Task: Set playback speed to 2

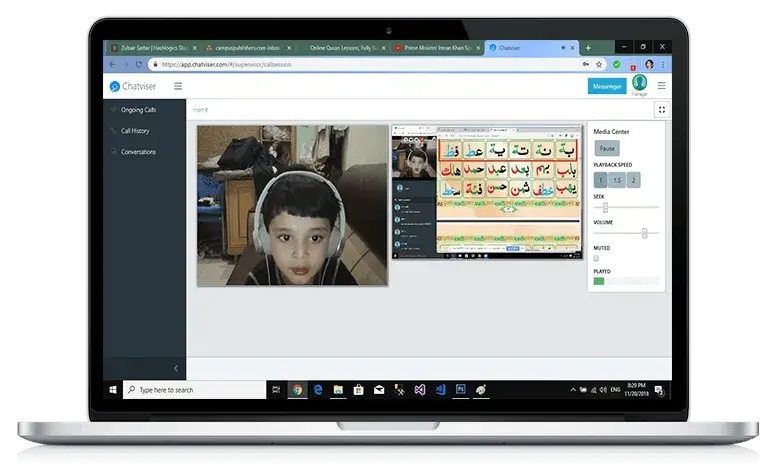Action: [632, 180]
